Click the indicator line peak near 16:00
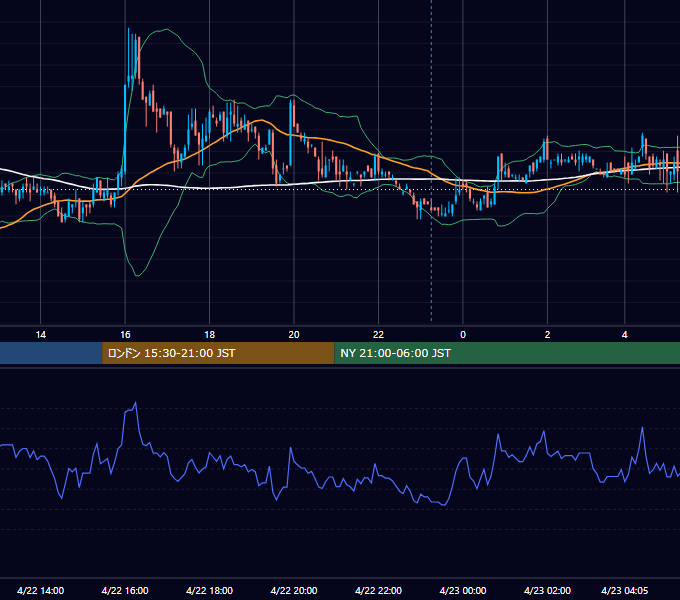Screen dimensions: 680x600 (x=136, y=403)
